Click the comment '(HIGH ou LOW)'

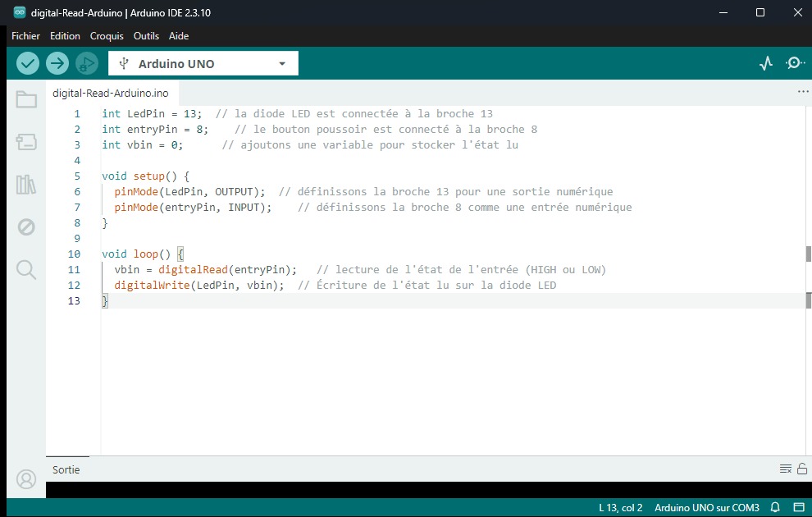565,269
